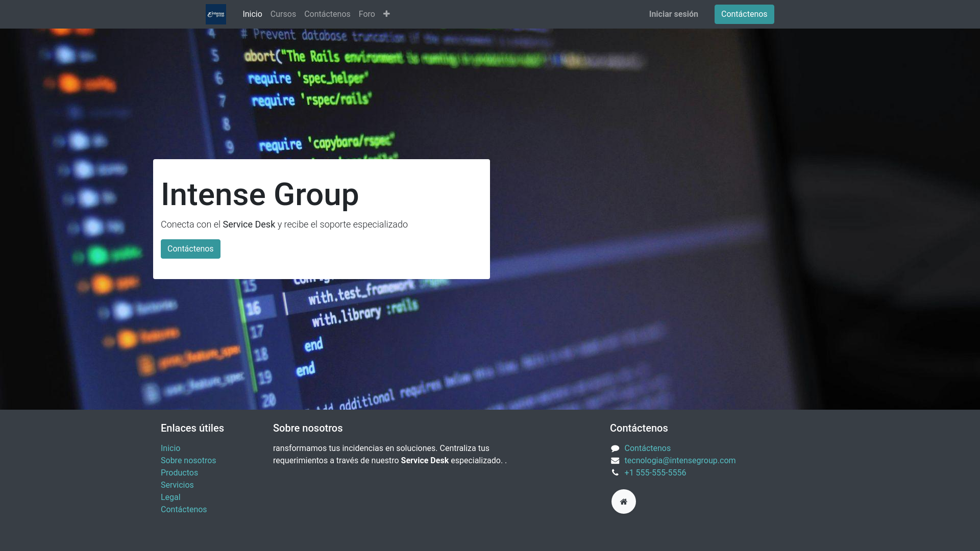The height and width of the screenshot is (551, 980).
Task: Click the 'ransformamos tus incidencias' paragraph
Action: coord(390,455)
